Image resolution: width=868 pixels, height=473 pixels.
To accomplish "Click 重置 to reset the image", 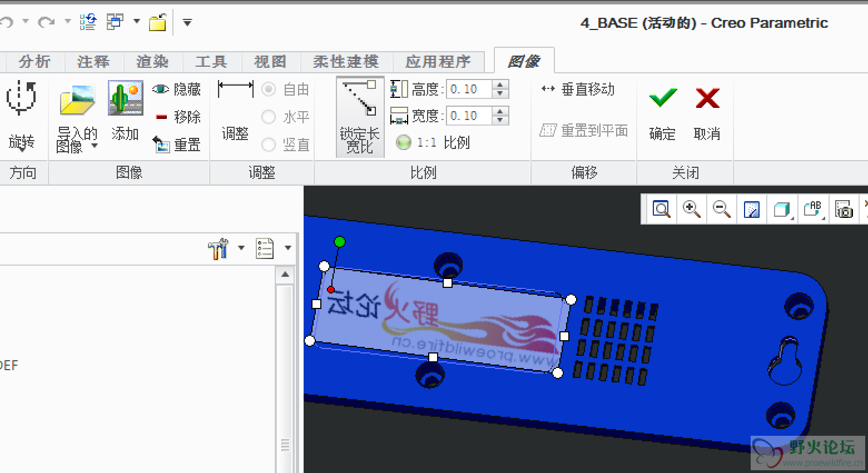I will 176,145.
